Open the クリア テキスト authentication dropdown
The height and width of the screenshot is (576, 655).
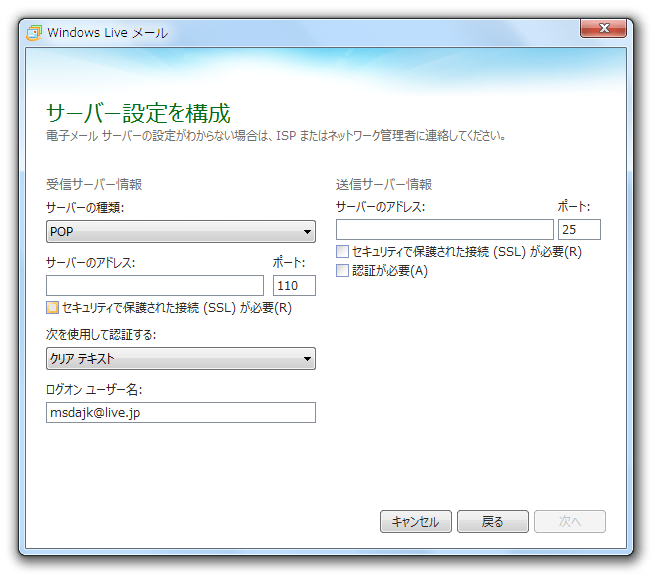point(180,358)
